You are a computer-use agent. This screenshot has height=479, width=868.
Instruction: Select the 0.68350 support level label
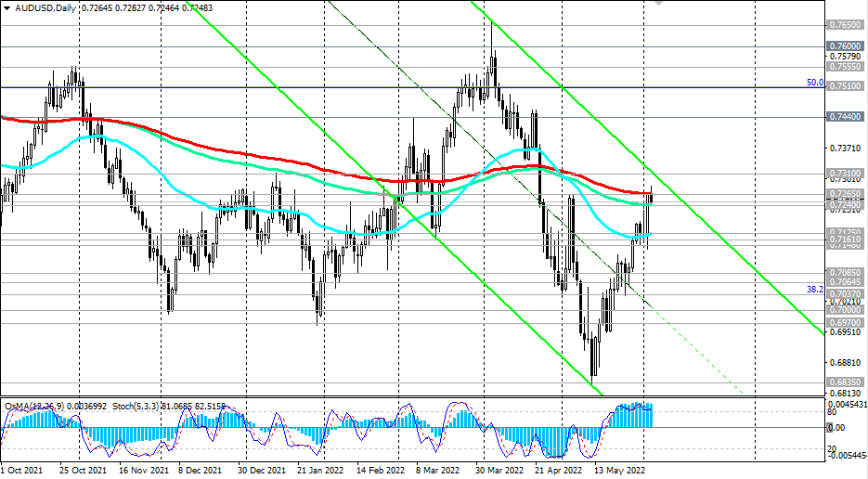tap(845, 382)
